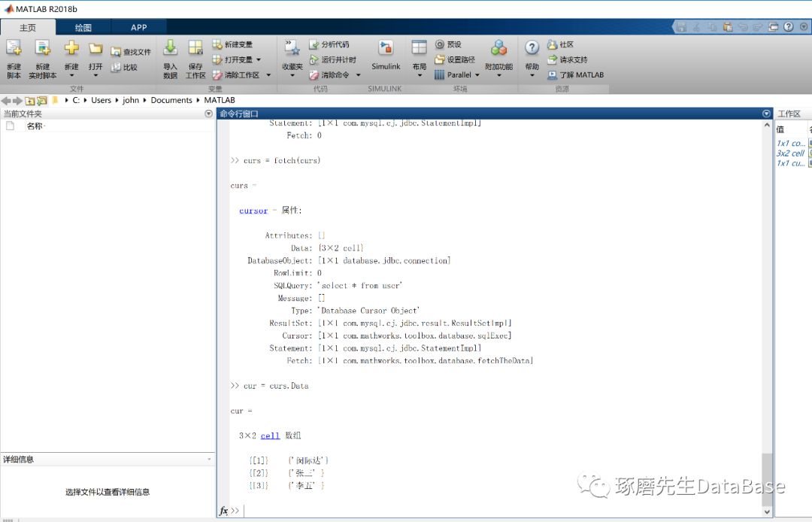
Task: Click New Variable (新建变量)
Action: 232,44
